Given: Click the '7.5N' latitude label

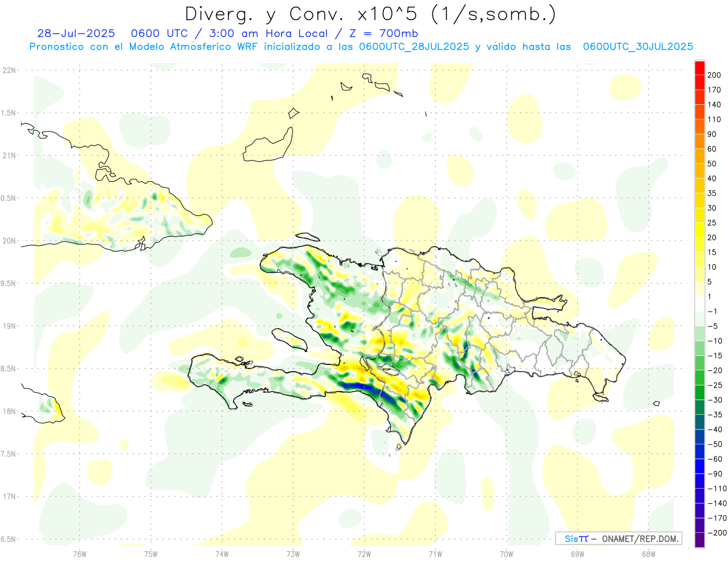Looking at the screenshot, I should [x=9, y=453].
